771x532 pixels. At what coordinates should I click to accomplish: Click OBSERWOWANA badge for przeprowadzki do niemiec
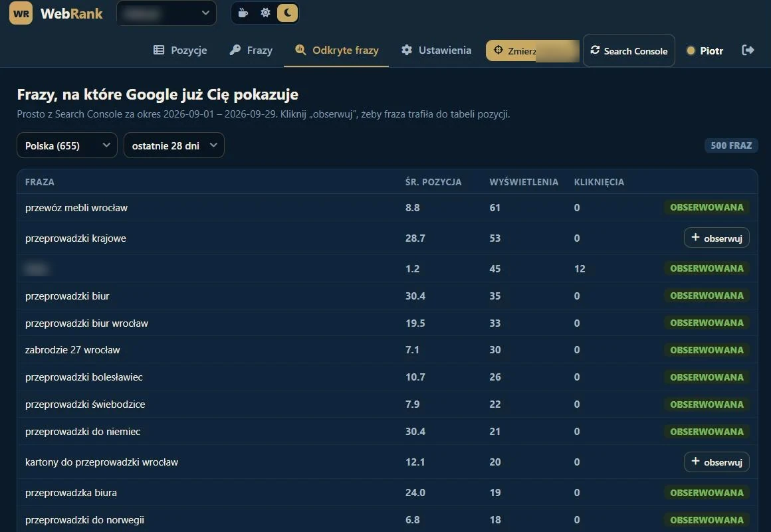(x=707, y=431)
